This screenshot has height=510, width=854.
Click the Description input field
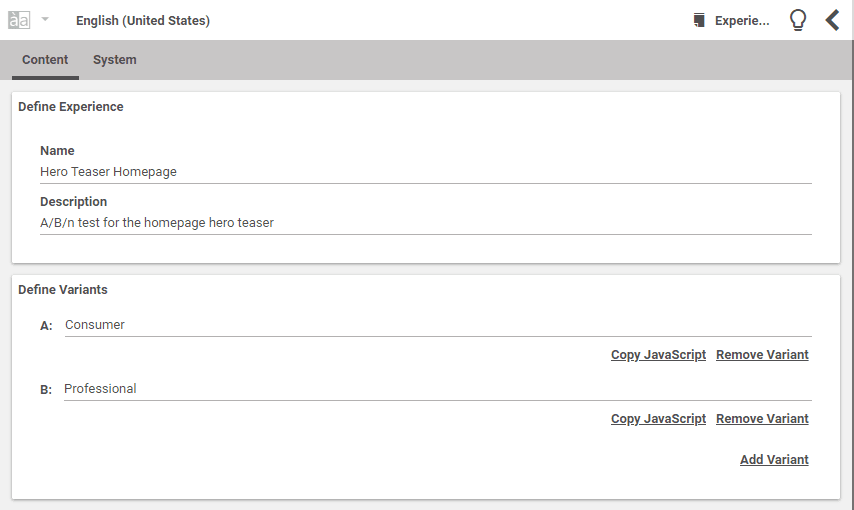coord(425,223)
